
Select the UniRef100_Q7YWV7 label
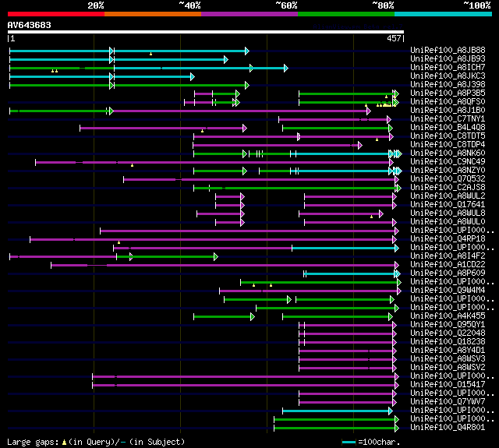(x=448, y=401)
